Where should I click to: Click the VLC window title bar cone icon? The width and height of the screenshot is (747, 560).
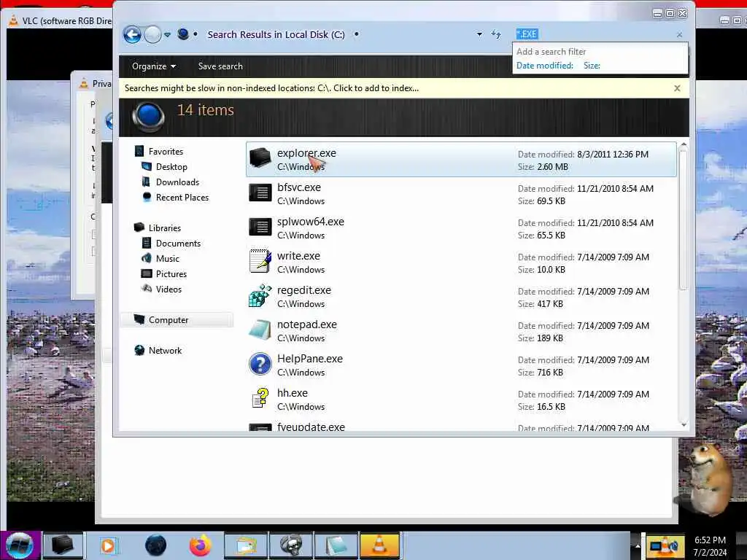coord(13,20)
